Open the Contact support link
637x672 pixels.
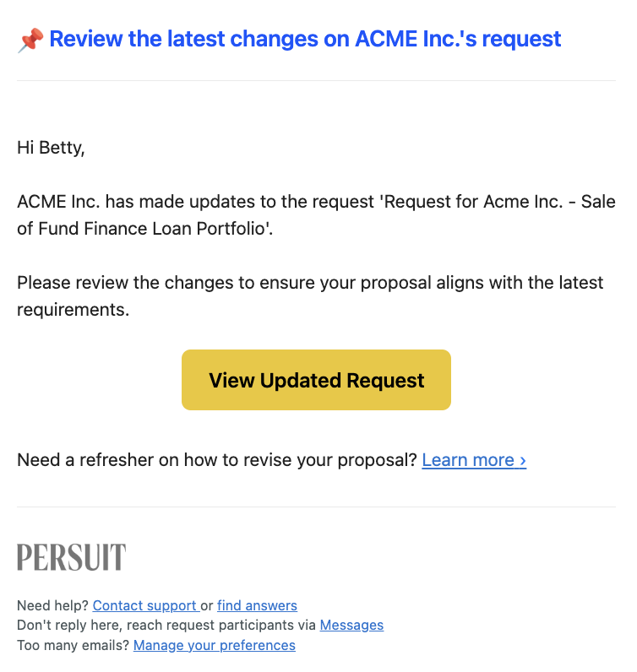146,605
